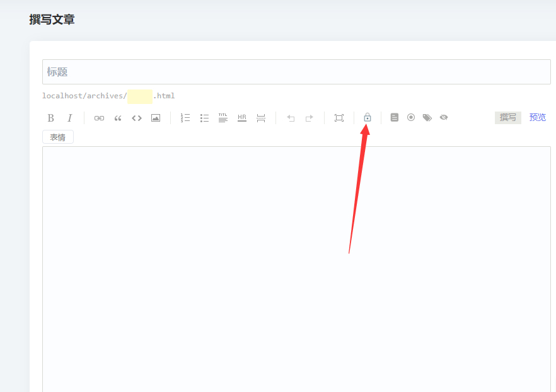
Task: Switch to the 预览 preview tab
Action: click(538, 117)
